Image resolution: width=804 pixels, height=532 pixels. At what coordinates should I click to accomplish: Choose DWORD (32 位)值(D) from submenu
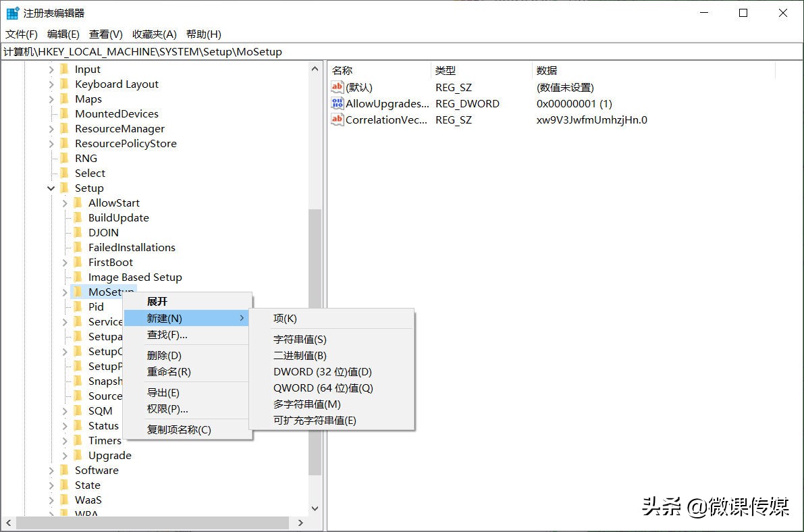coord(322,372)
